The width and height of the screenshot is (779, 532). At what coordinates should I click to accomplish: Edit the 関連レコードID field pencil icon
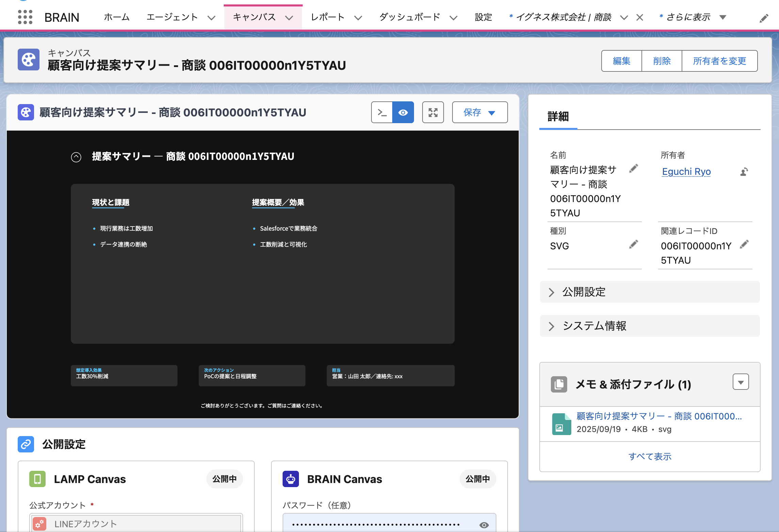point(744,244)
